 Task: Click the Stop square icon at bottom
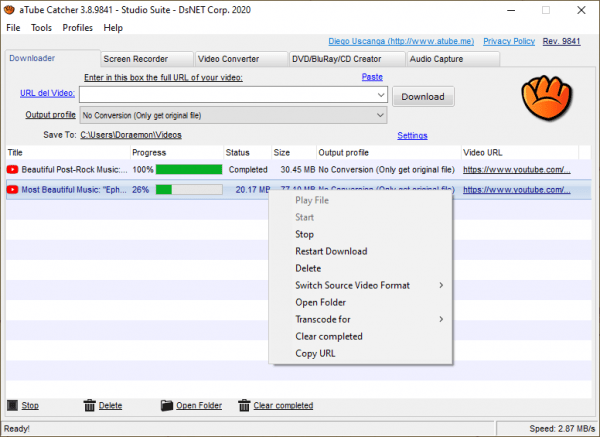click(13, 405)
